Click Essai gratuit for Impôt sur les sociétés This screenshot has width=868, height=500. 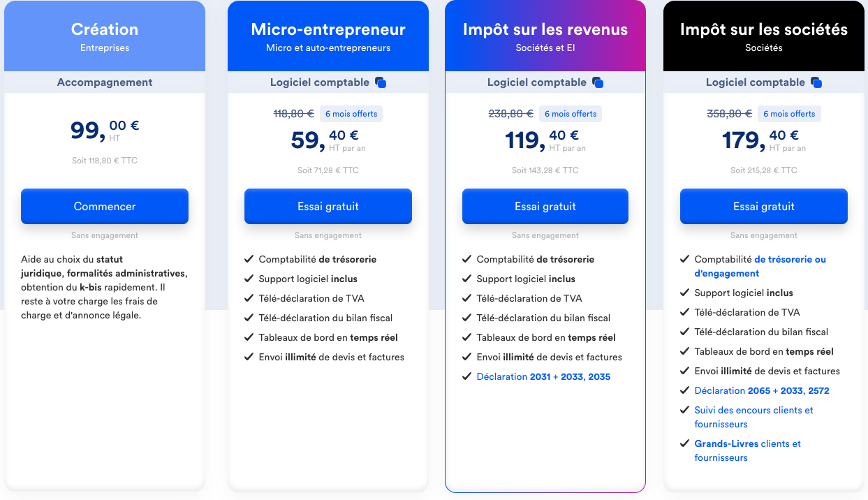[x=764, y=206]
